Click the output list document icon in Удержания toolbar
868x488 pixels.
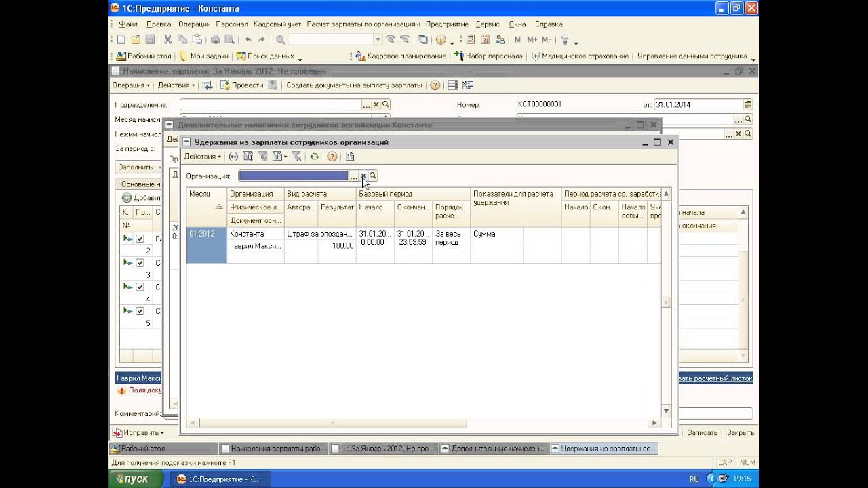(350, 157)
